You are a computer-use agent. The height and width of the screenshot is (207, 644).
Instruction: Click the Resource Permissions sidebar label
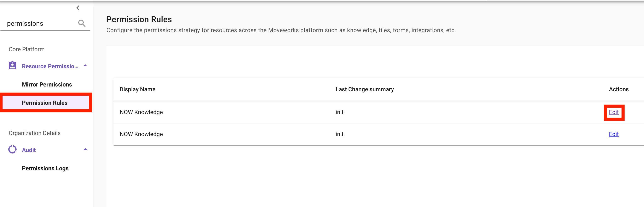50,66
